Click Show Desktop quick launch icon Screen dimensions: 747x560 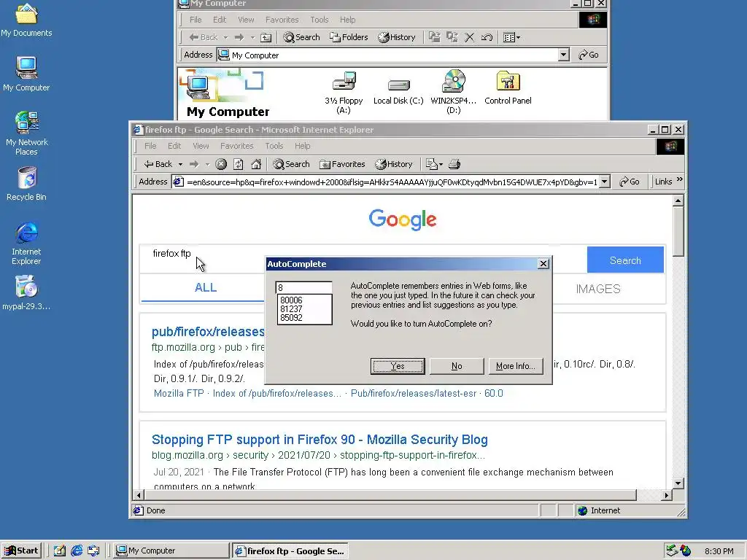tap(60, 551)
